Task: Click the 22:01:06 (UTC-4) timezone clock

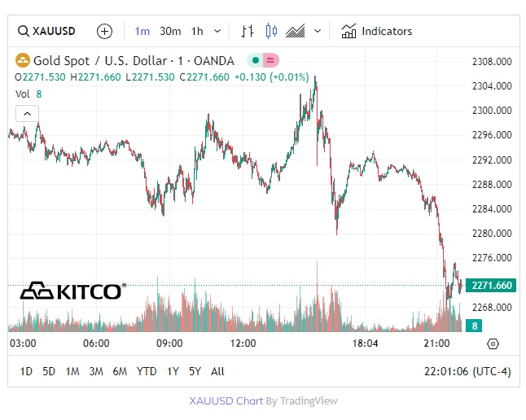Action: [x=467, y=371]
